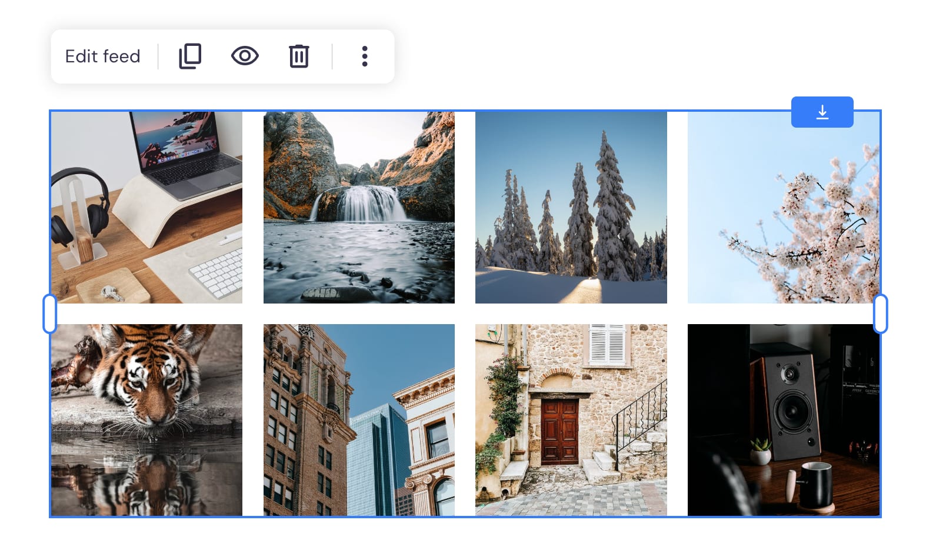Toggle feed visibility with the eye icon
This screenshot has height=560, width=946.
245,56
